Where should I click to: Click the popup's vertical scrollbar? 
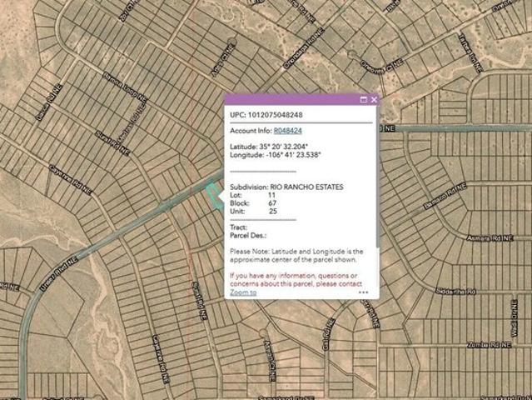tap(377, 177)
